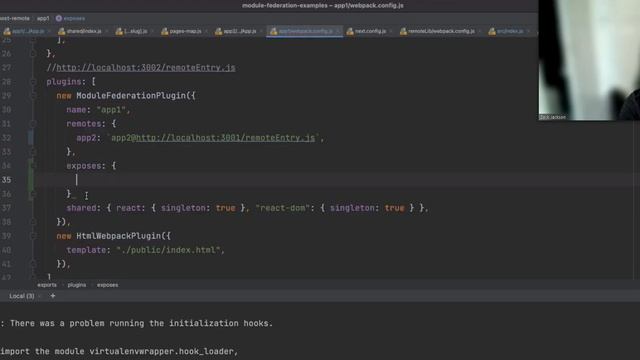Click the 'exposes' key on line 34

click(x=84, y=166)
